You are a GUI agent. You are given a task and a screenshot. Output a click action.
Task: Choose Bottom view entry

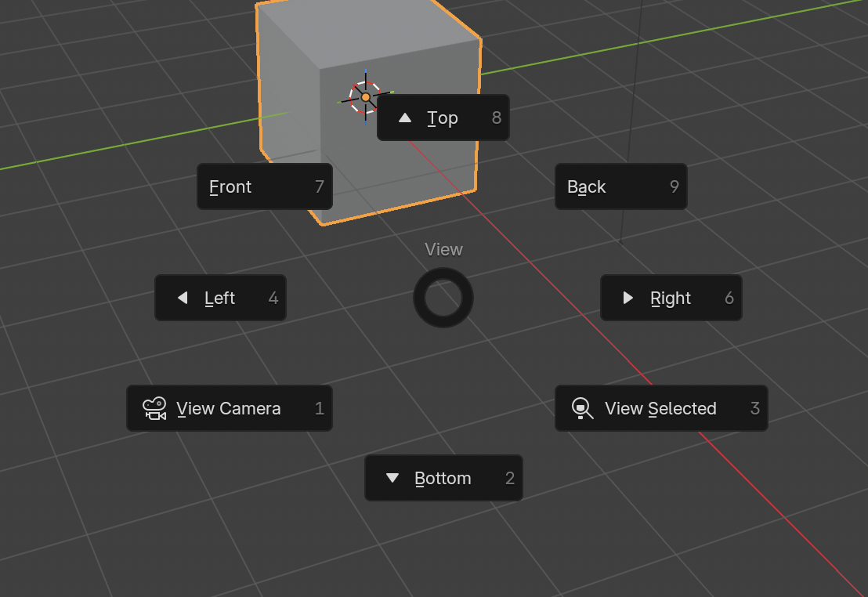tap(443, 478)
